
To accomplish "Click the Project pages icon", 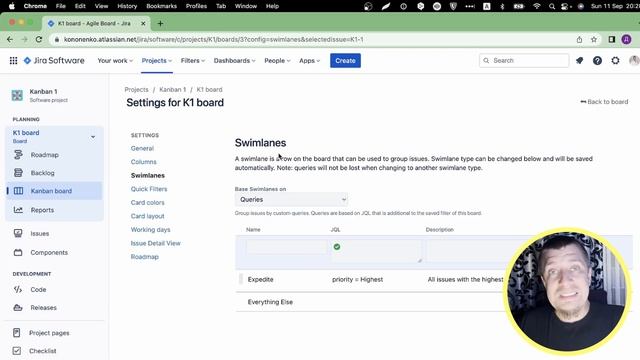I will [x=16, y=333].
